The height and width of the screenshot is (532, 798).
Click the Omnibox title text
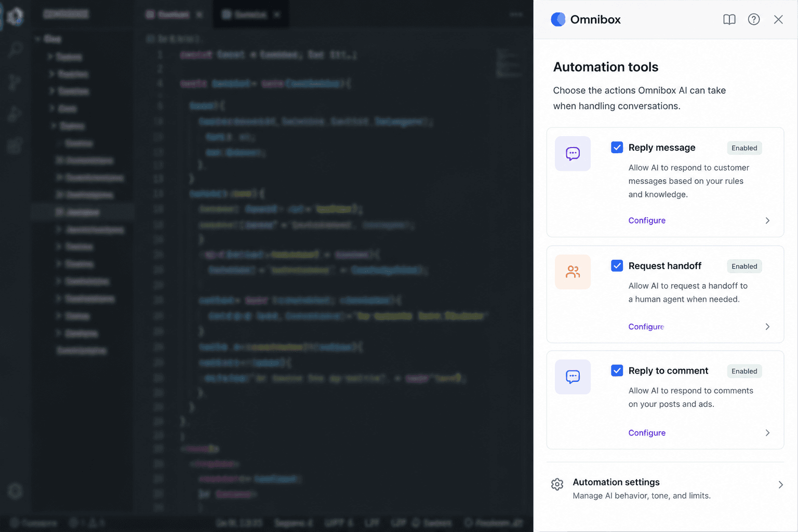point(595,19)
